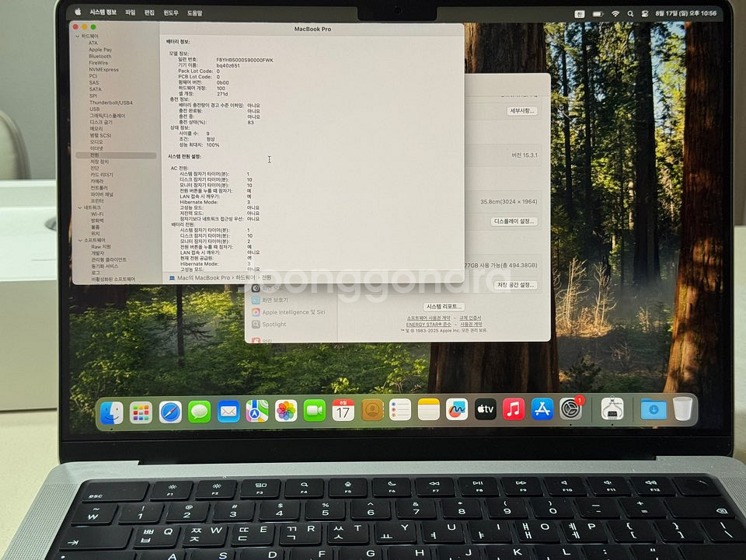Open Apple TV from the Dock
The height and width of the screenshot is (560, 746).
point(485,409)
